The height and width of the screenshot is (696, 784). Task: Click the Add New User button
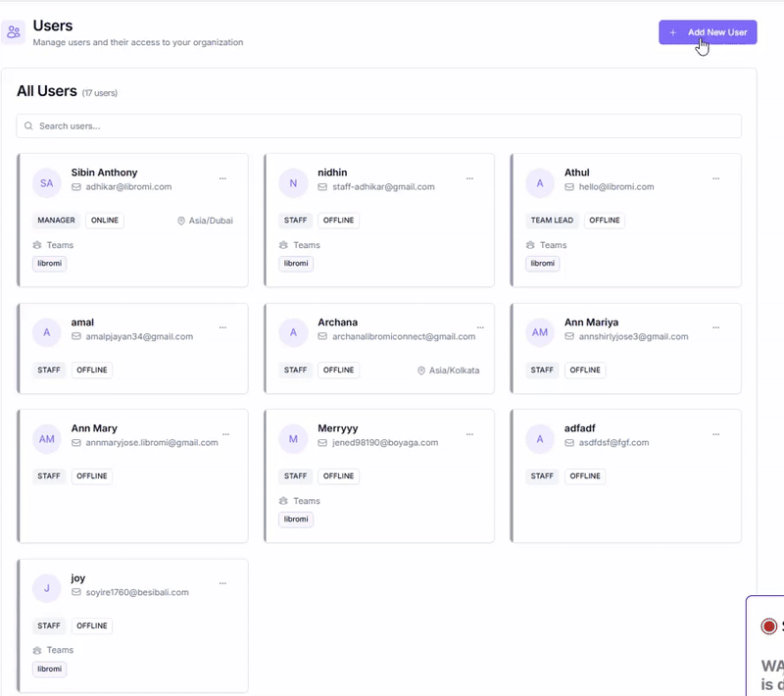click(x=708, y=32)
